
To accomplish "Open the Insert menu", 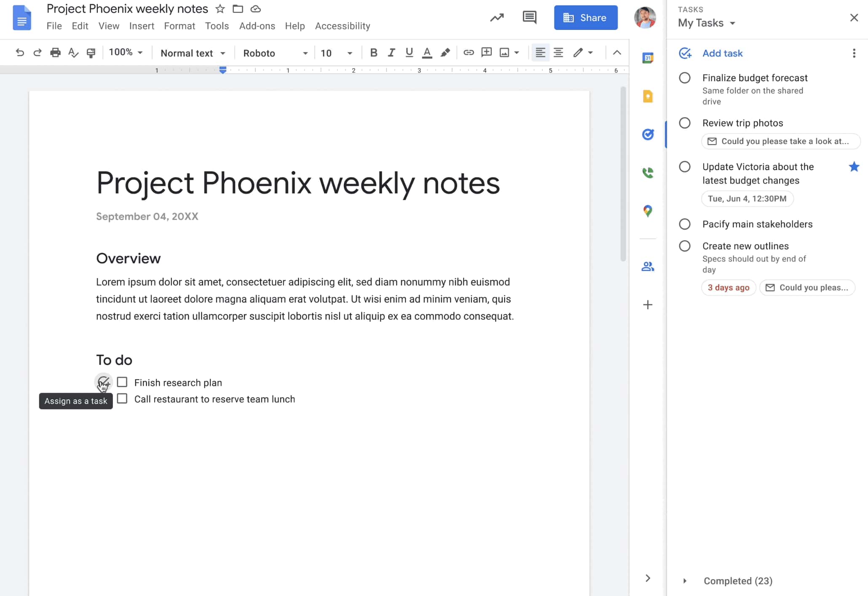I will [142, 26].
